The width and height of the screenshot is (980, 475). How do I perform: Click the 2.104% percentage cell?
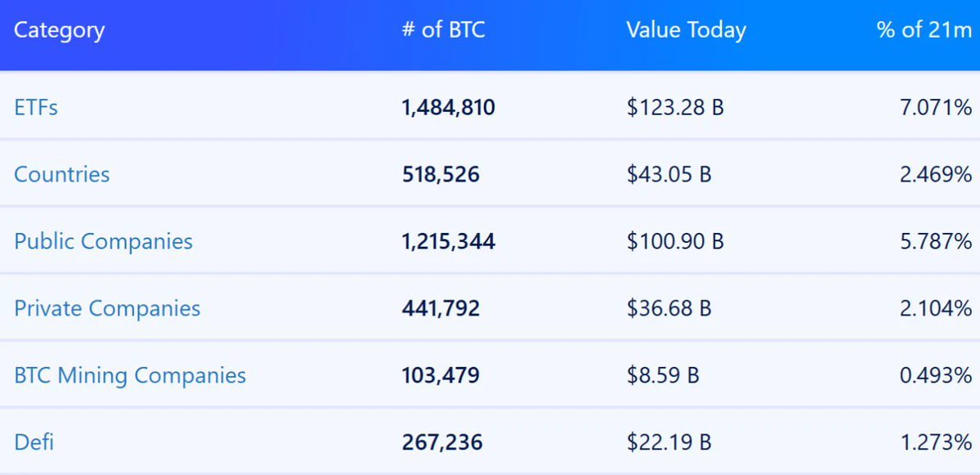pos(936,308)
